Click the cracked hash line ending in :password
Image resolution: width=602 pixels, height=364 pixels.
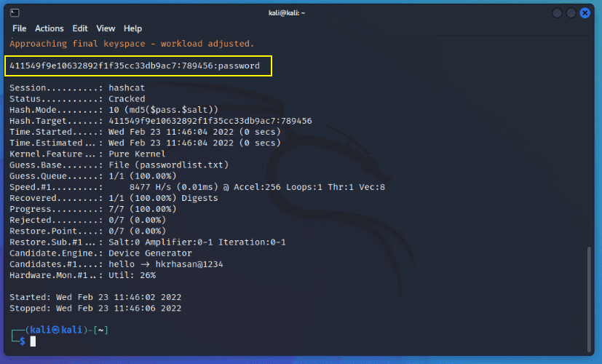pyautogui.click(x=135, y=66)
